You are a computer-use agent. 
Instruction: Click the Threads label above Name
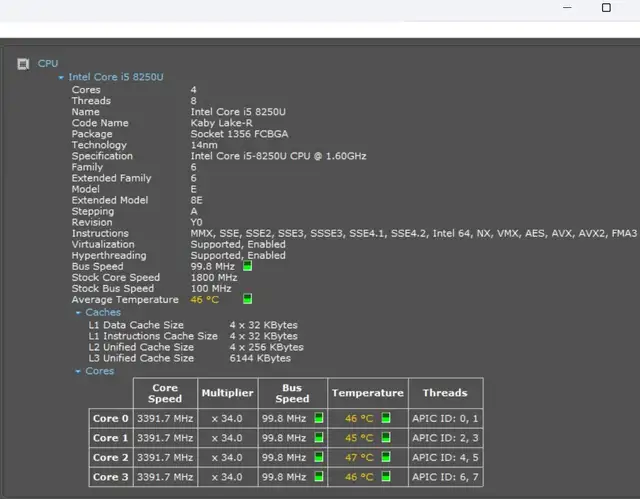91,100
